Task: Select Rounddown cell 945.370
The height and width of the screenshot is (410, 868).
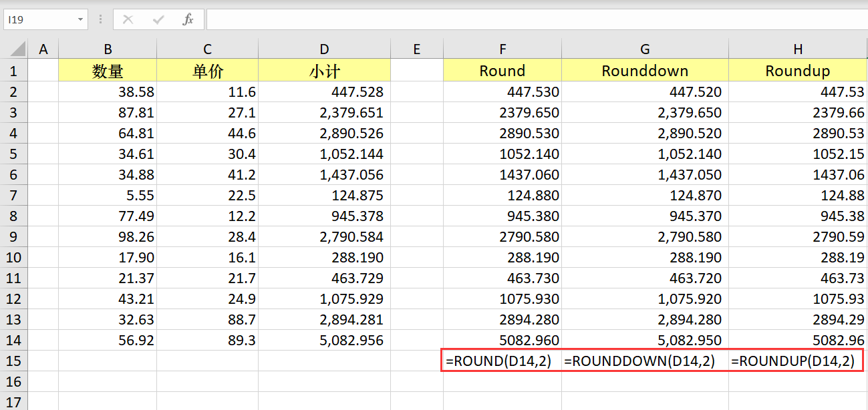Action: [645, 216]
